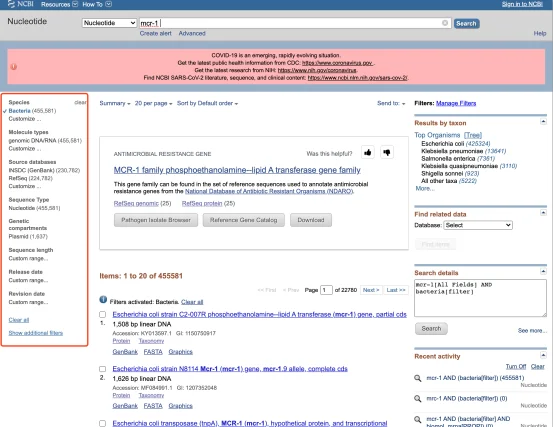
Task: Clear the search box with X icon
Action: [445, 23]
